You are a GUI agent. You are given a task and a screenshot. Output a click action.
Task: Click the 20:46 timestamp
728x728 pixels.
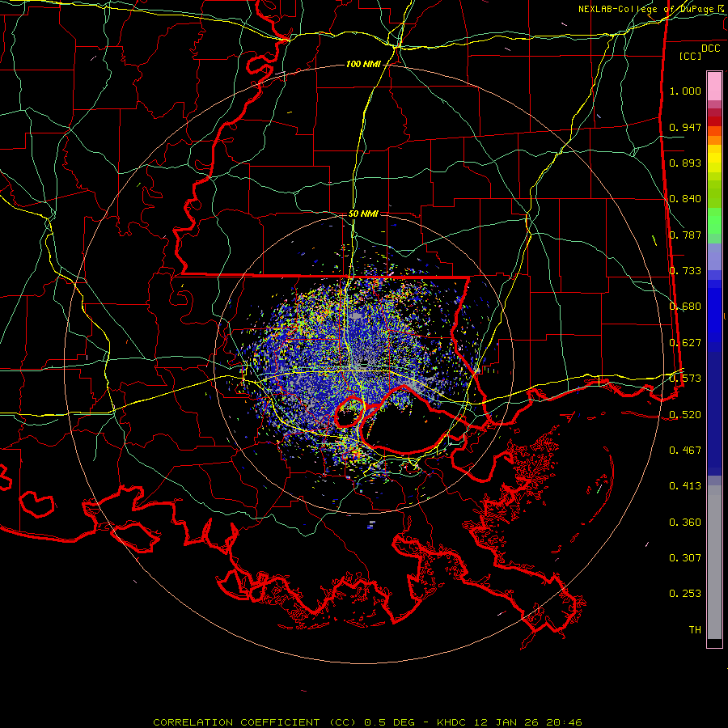pyautogui.click(x=563, y=722)
